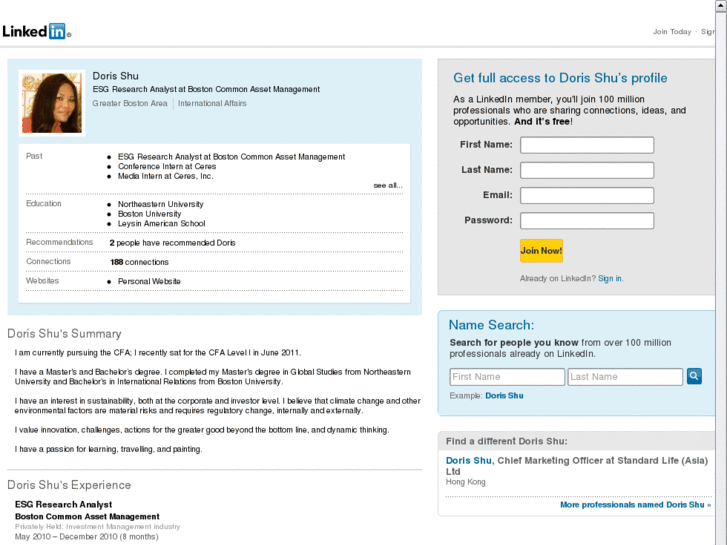Viewport: 727px width, 545px height.
Task: Select Boston University education entry
Action: pos(149,214)
